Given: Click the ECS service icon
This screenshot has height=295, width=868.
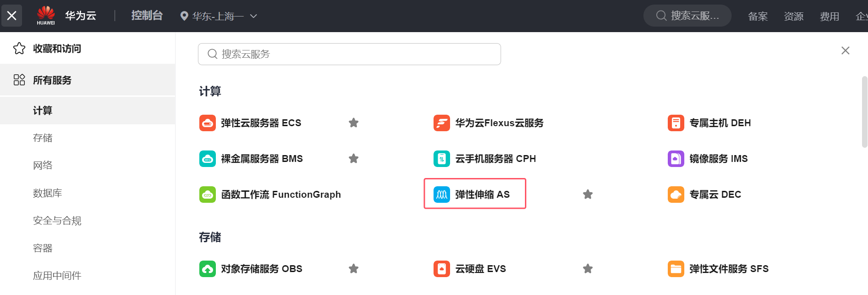Looking at the screenshot, I should pos(208,123).
